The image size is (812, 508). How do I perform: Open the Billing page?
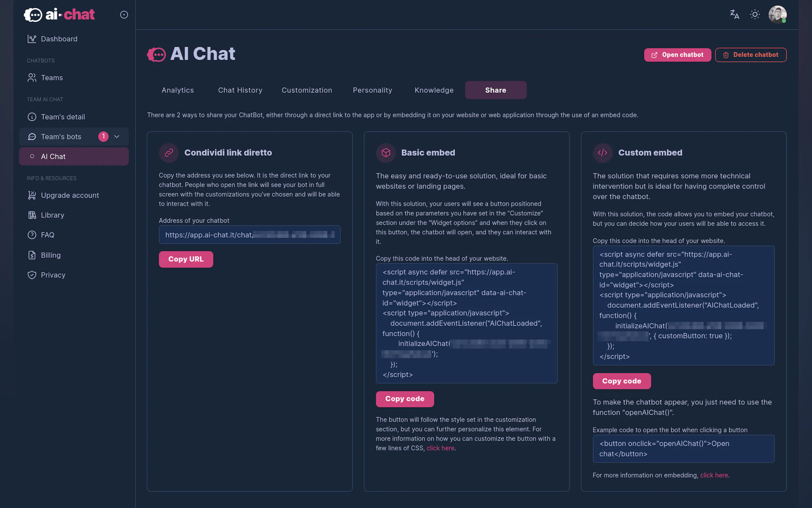tap(51, 255)
